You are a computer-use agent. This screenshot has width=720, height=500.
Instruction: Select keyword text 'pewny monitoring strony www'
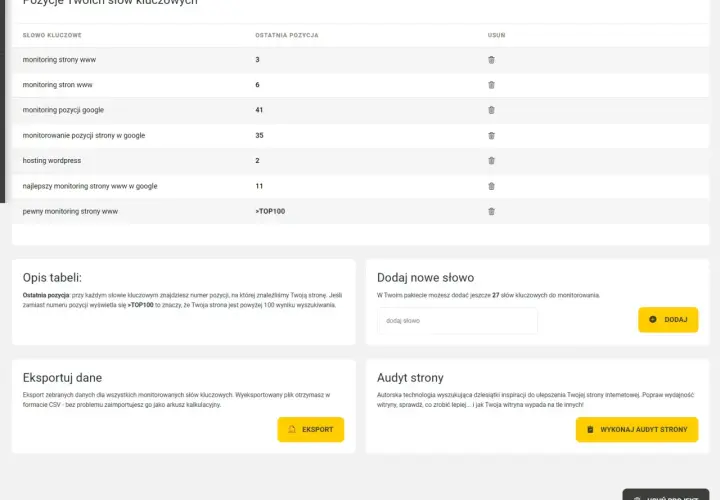point(70,211)
